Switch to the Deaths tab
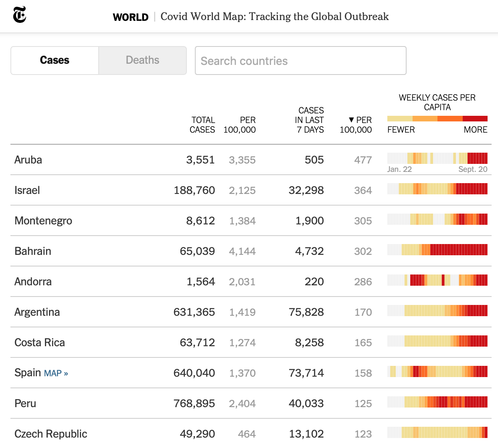 [142, 61]
